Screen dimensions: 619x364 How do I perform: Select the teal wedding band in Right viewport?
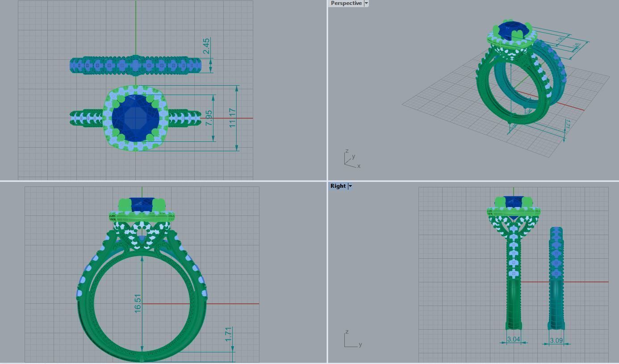(x=556, y=279)
